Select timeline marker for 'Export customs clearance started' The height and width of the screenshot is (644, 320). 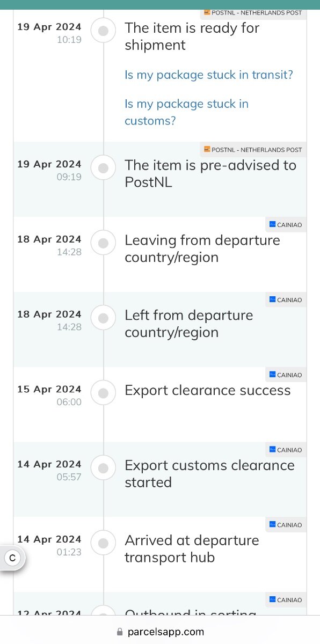point(103,469)
